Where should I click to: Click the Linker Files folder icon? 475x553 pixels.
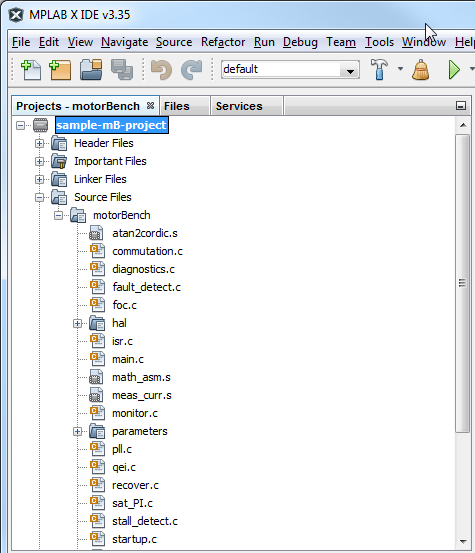59,179
